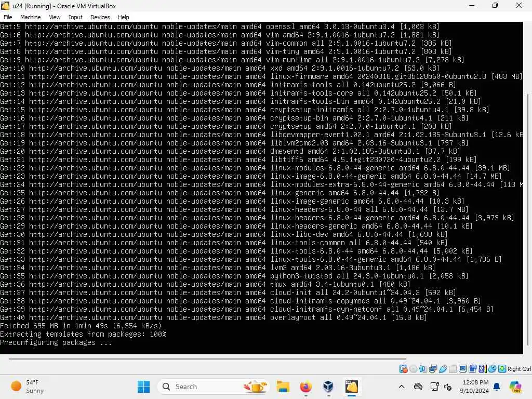Open the Help menu
This screenshot has height=399, width=532.
tap(124, 17)
